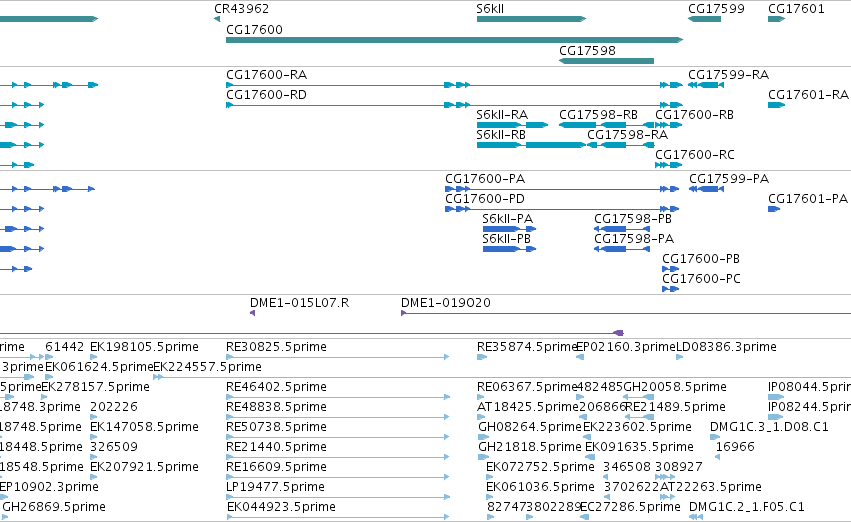Image resolution: width=851 pixels, height=522 pixels.
Task: Select cDNA LP19477.5prime
Action: pyautogui.click(x=338, y=498)
